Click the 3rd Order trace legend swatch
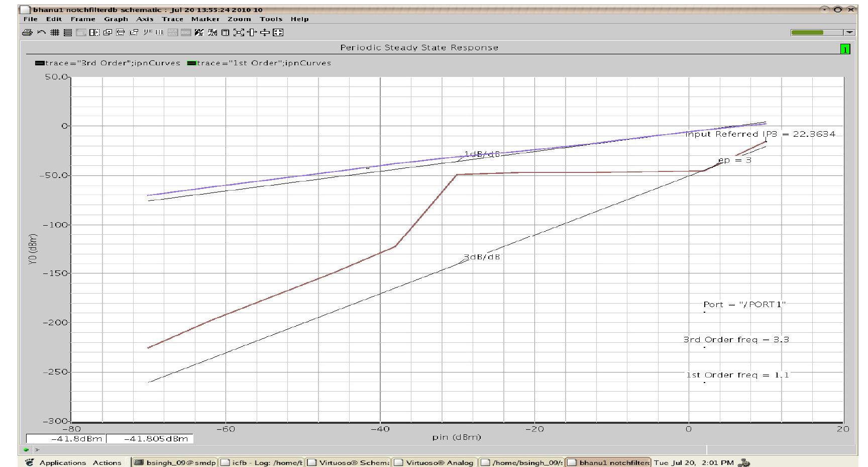868x467 pixels. pyautogui.click(x=40, y=63)
